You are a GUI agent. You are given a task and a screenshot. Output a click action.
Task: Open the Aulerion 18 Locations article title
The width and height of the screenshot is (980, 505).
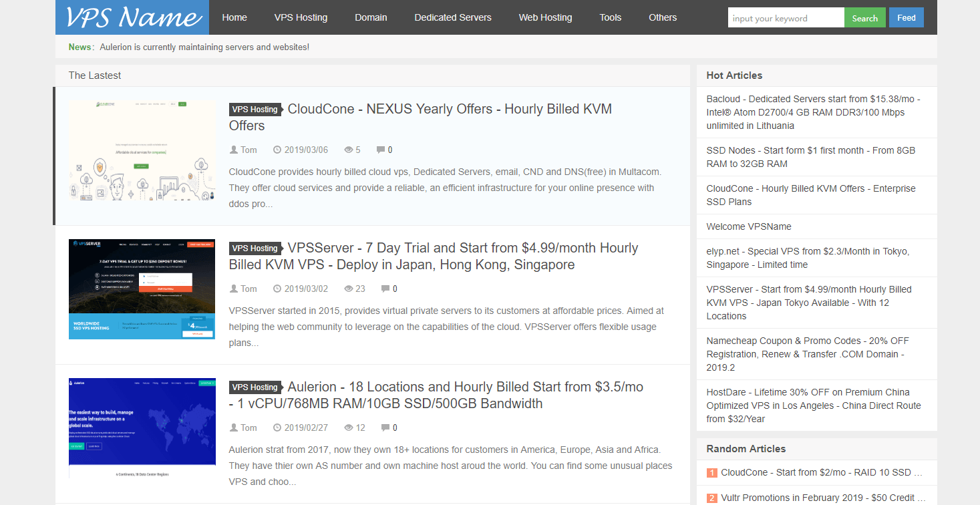click(x=436, y=395)
